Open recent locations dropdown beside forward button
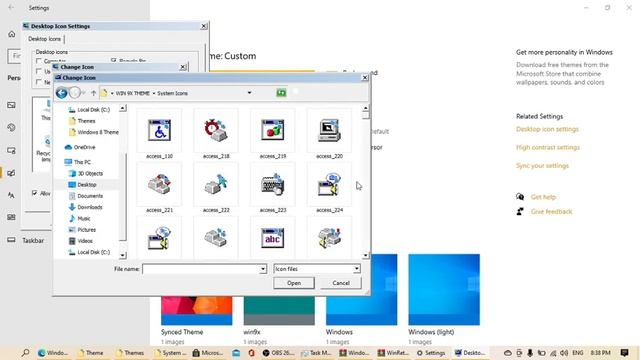Viewport: 640px width, 360px height. point(84,93)
